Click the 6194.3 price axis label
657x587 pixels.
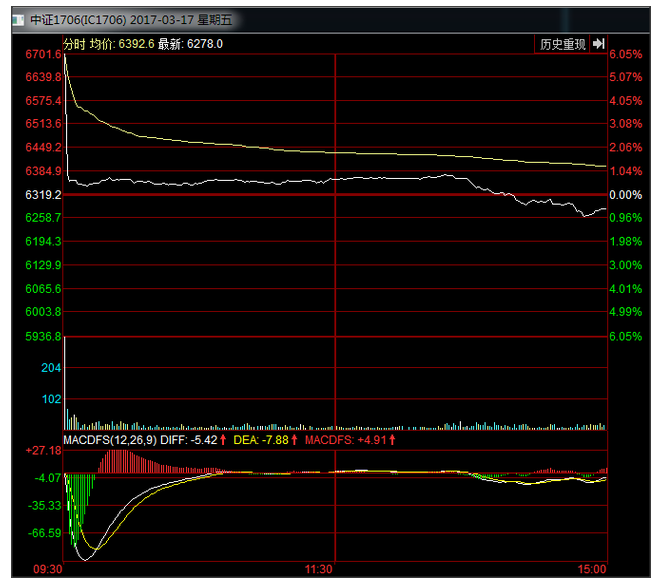[43, 241]
